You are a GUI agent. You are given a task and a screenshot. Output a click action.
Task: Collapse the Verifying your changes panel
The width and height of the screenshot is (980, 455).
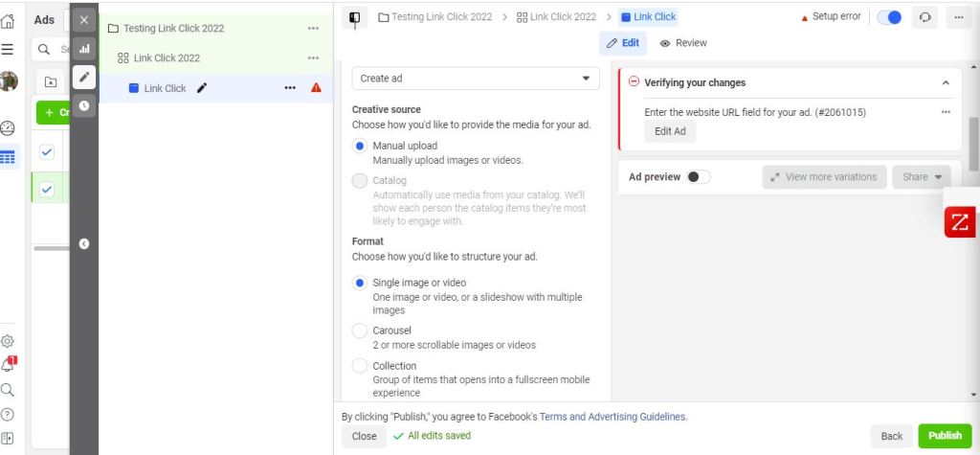[946, 83]
